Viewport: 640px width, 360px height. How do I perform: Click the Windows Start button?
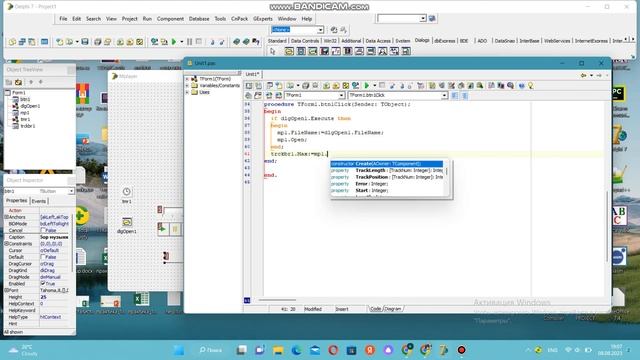[x=179, y=350]
